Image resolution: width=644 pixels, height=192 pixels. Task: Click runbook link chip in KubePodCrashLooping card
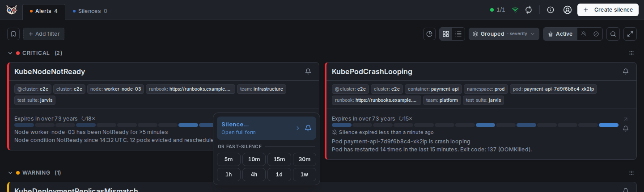377,100
